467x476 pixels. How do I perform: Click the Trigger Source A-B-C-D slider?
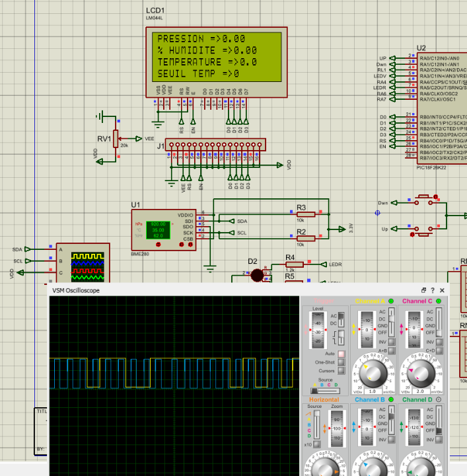325,391
